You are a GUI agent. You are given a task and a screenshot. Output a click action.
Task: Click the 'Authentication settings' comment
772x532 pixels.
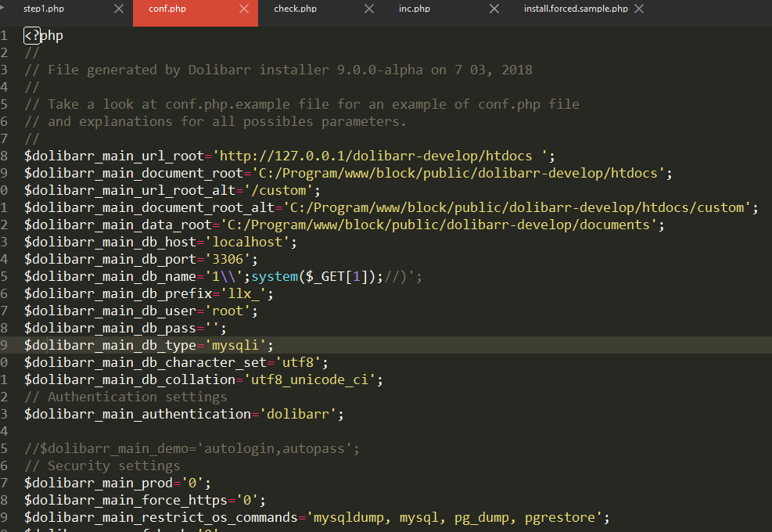click(126, 397)
